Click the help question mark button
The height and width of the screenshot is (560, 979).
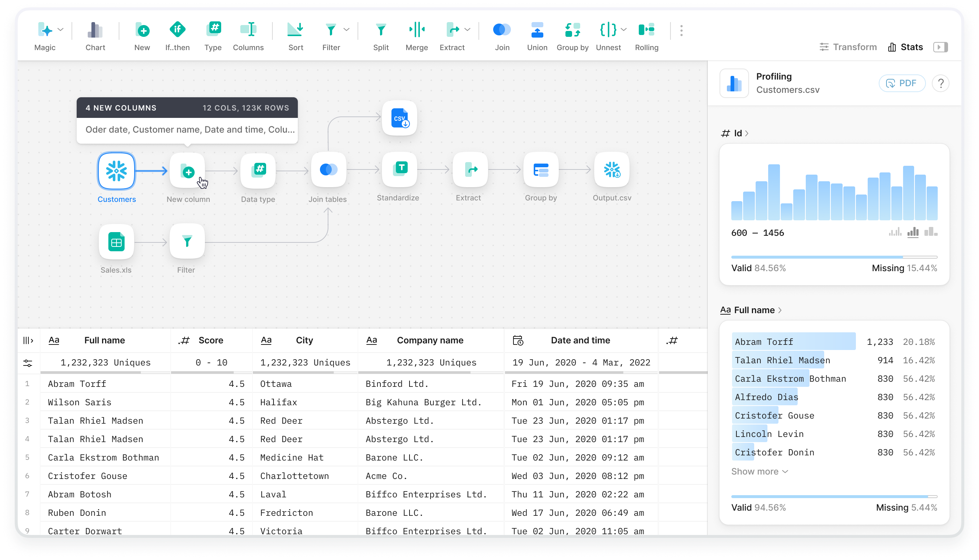tap(940, 83)
